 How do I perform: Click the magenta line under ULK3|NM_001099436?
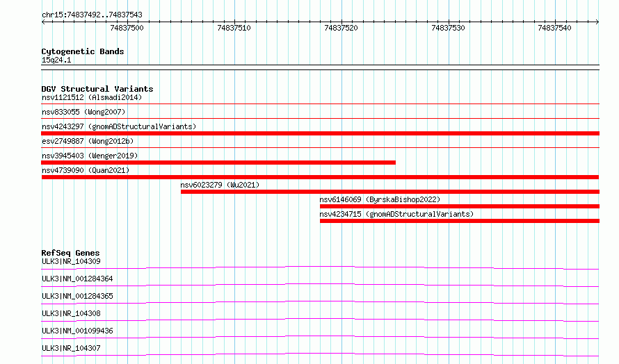pyautogui.click(x=320, y=337)
